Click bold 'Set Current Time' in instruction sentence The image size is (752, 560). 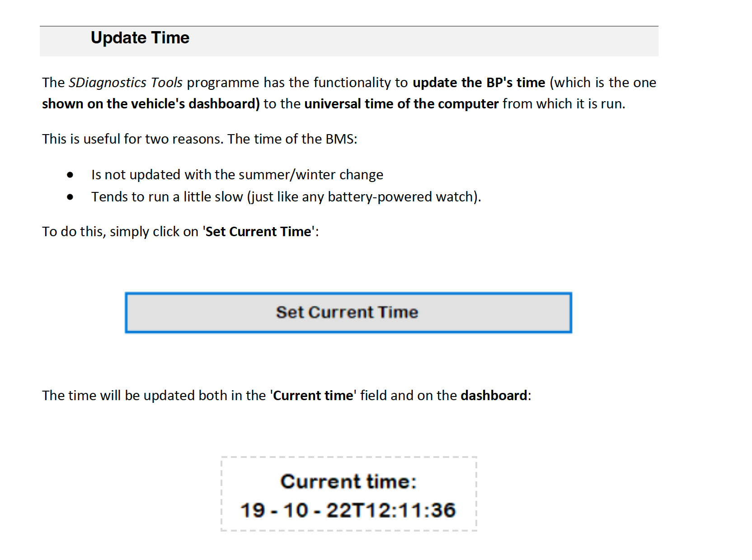[x=258, y=232]
